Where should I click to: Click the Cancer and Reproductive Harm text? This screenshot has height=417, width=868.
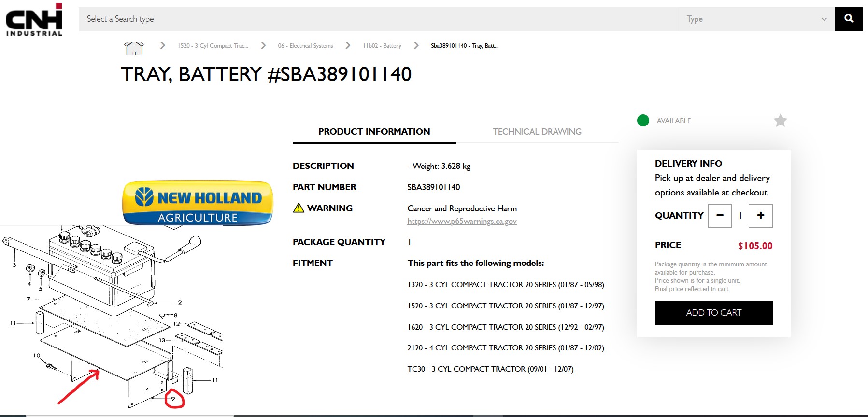tap(462, 208)
